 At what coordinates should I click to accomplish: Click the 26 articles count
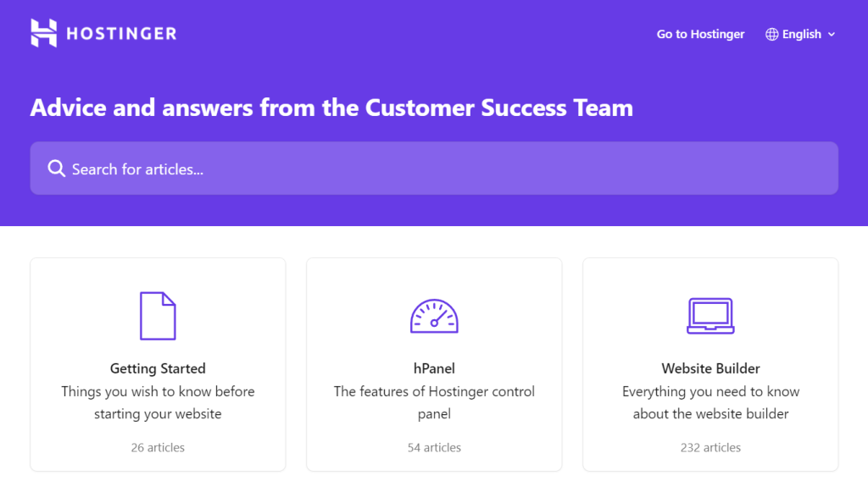click(158, 447)
